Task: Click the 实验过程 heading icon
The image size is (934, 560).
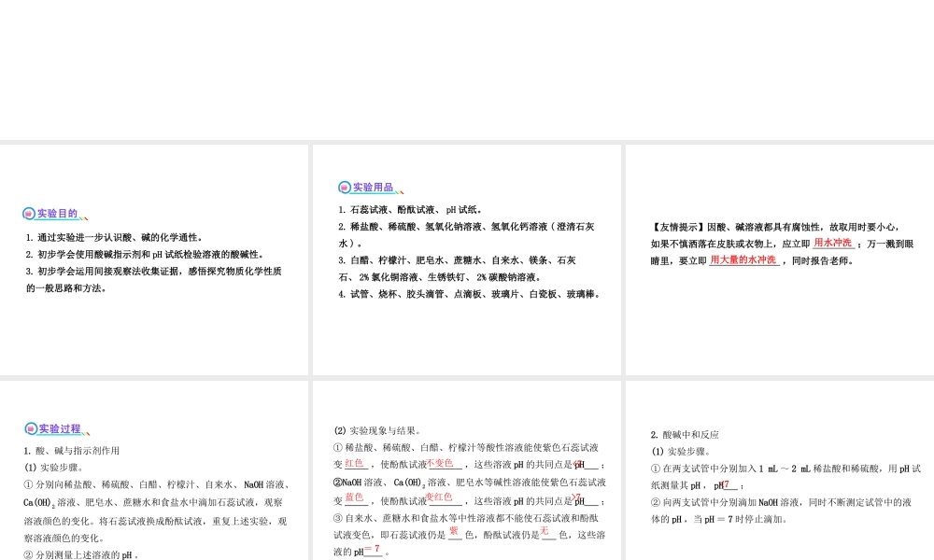Action: (31, 429)
